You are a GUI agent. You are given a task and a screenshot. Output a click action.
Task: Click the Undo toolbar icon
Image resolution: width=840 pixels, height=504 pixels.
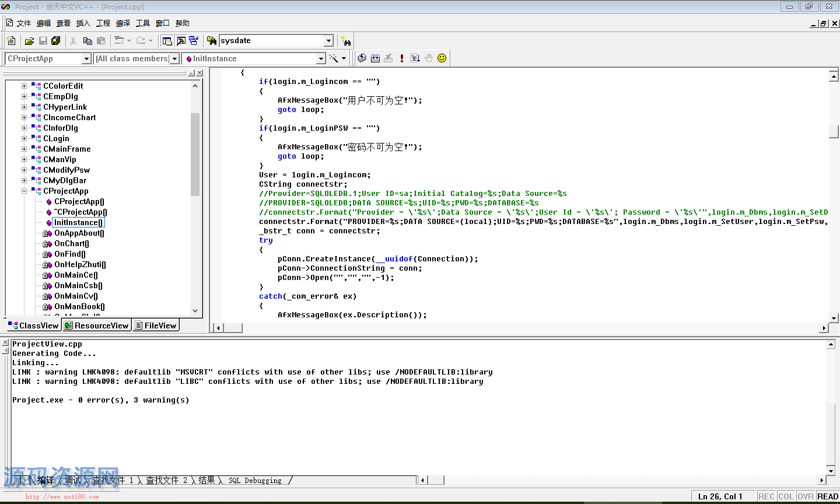[x=119, y=41]
